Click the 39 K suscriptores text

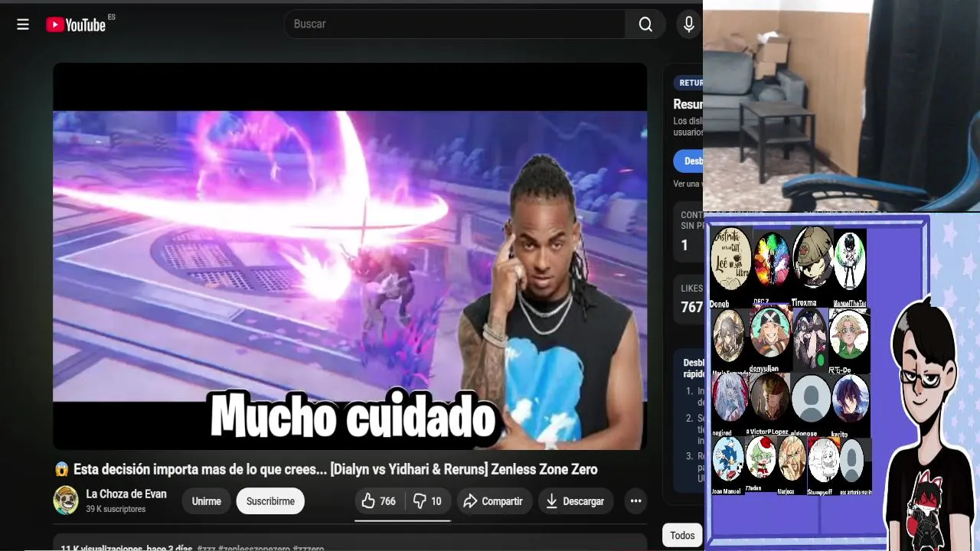(x=116, y=509)
